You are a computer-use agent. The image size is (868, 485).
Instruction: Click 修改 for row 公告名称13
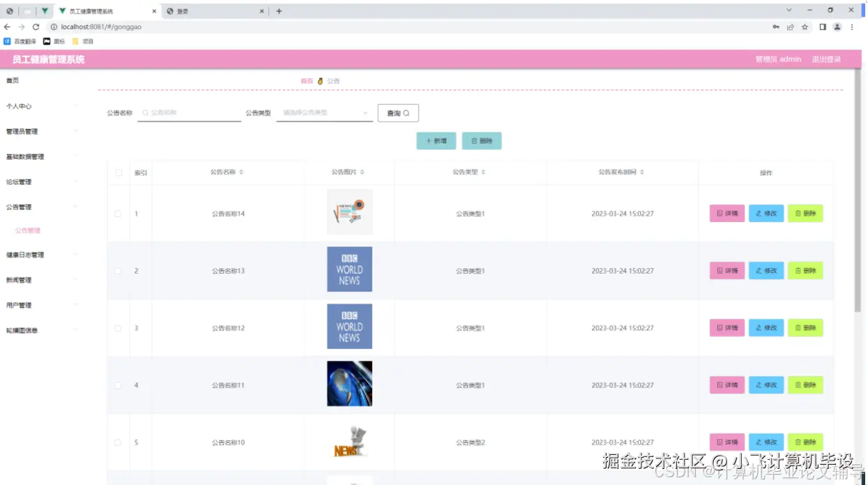tap(766, 271)
